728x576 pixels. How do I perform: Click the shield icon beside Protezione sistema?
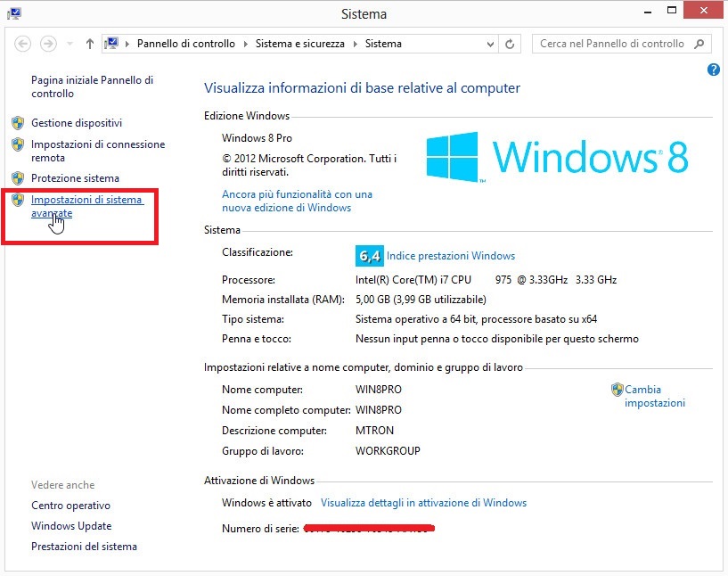click(18, 178)
